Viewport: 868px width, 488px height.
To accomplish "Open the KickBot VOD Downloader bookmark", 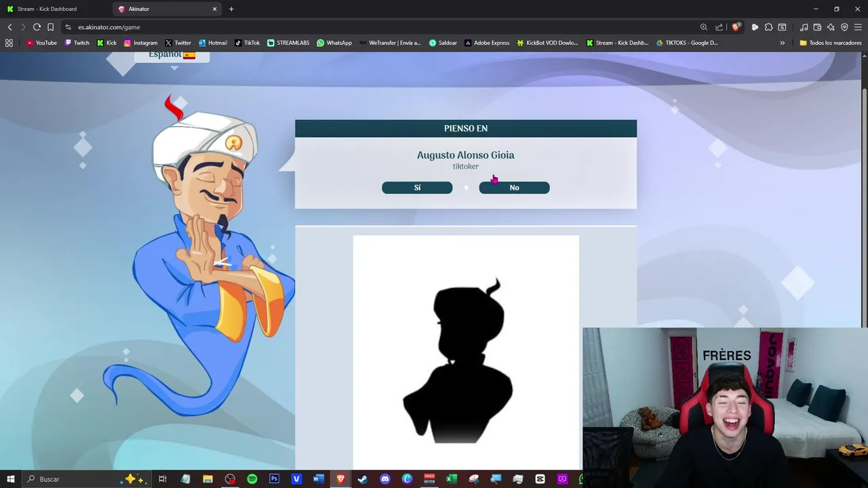I will [x=547, y=43].
